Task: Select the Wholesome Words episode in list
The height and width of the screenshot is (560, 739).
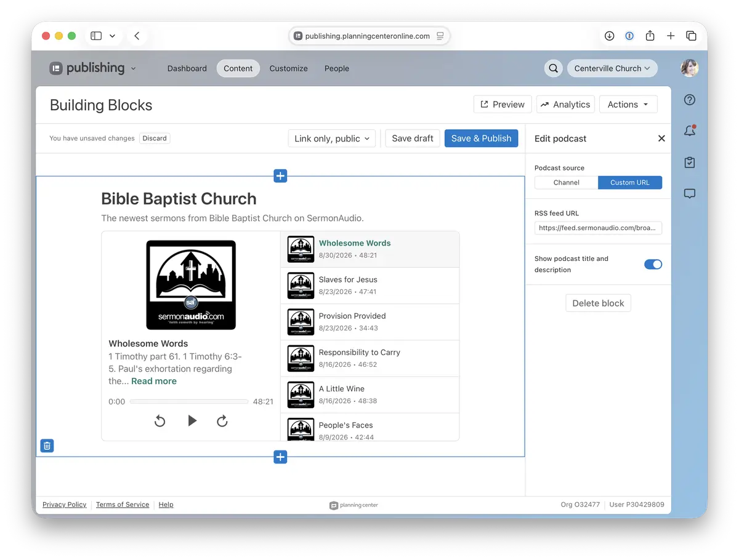Action: [x=370, y=249]
